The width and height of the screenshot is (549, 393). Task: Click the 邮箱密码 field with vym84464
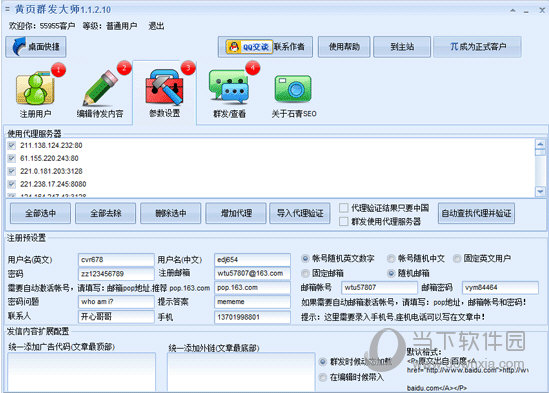[x=500, y=288]
